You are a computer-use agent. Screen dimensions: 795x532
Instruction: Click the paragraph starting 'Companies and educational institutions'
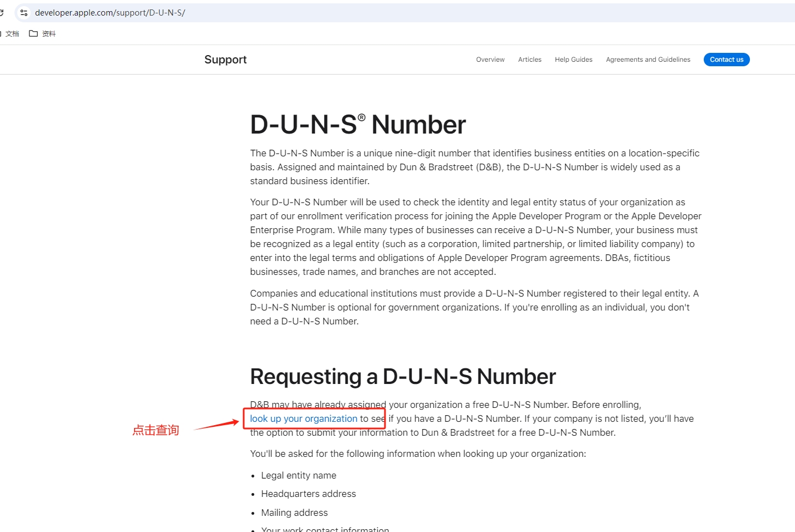[x=475, y=307]
